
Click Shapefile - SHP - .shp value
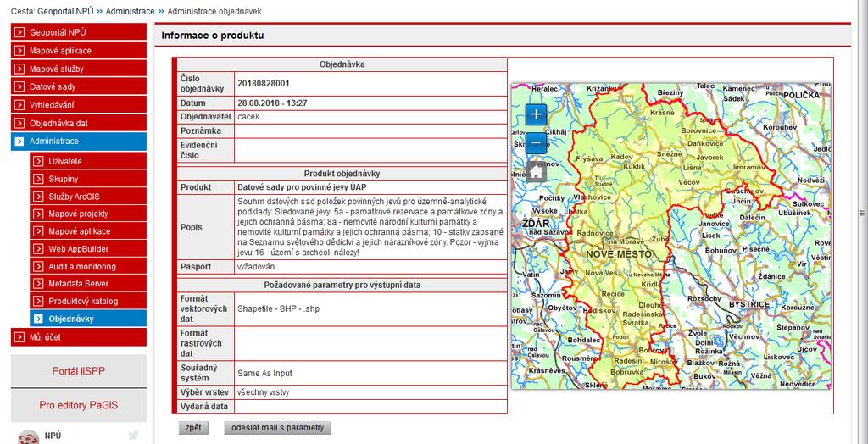click(278, 309)
